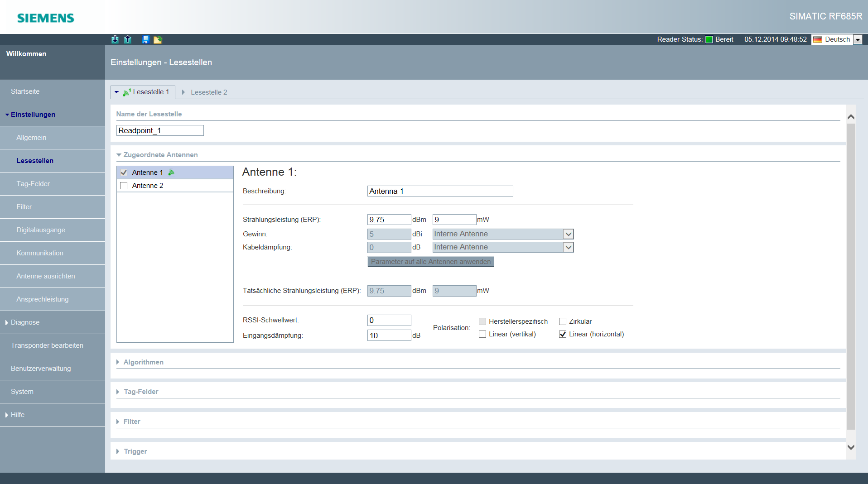
Task: Click the Strahlungsleistung dBm field
Action: click(x=389, y=220)
